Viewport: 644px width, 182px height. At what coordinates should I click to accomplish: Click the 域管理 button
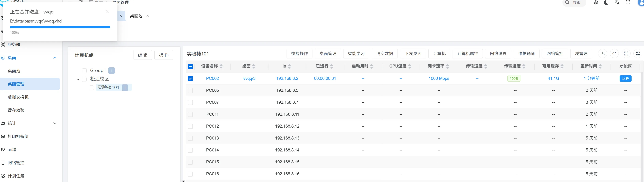pyautogui.click(x=581, y=54)
